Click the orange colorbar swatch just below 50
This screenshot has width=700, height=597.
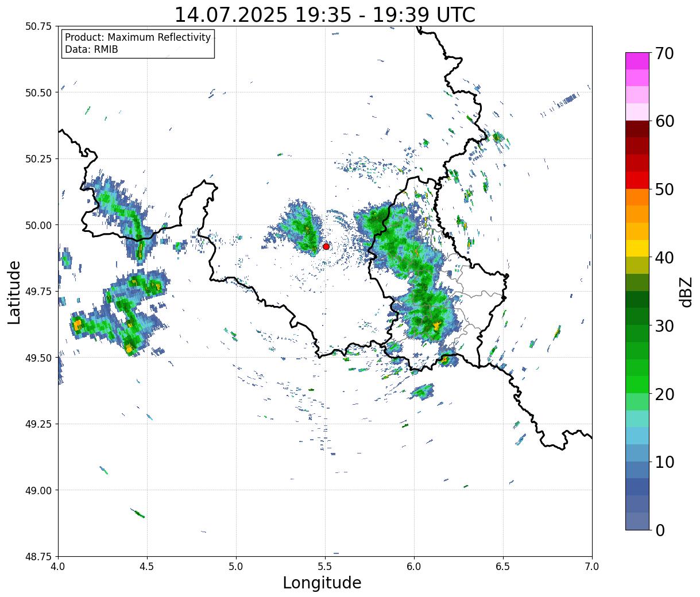tap(637, 197)
